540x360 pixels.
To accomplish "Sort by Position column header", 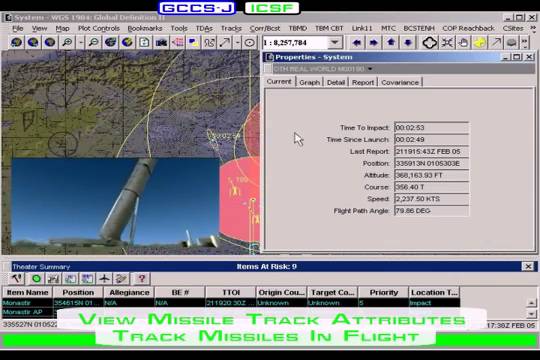I will click(x=78, y=292).
